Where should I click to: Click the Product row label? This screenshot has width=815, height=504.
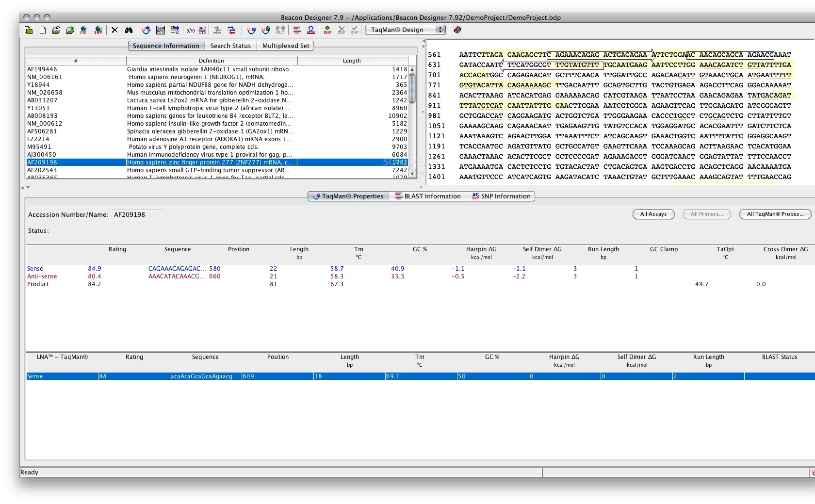coord(38,284)
